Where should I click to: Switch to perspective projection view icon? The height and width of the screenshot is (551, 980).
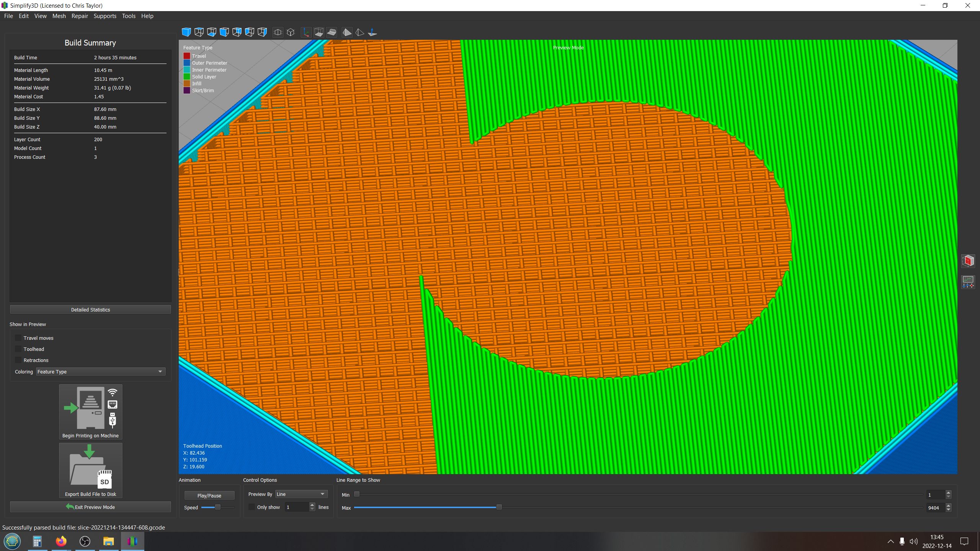coord(278,32)
